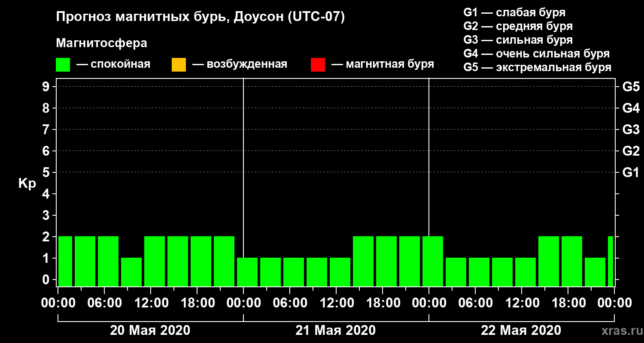Click the 18:00 time label for 21 May
The width and height of the screenshot is (644, 343).
(x=383, y=303)
